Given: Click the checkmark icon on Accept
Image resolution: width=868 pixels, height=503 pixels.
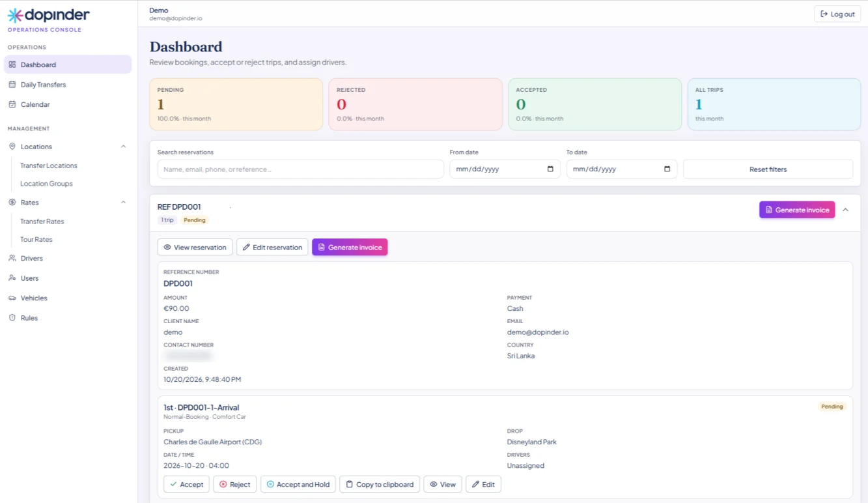Looking at the screenshot, I should click(173, 485).
